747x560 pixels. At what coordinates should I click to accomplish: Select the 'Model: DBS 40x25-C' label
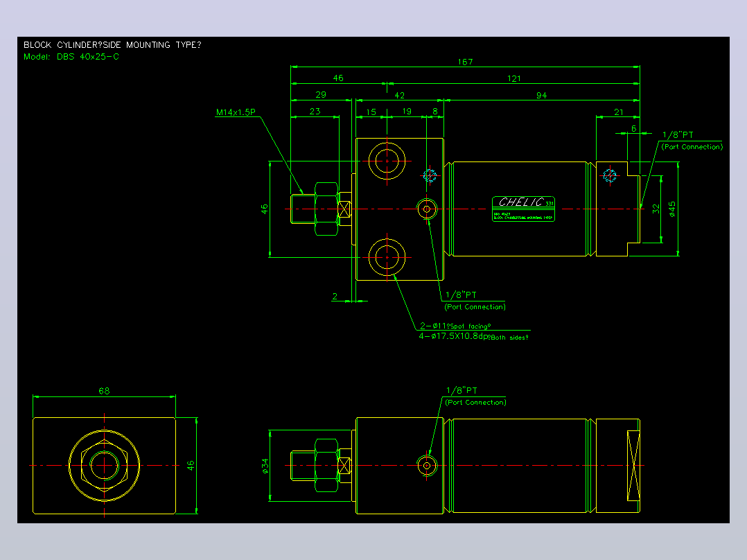71,57
